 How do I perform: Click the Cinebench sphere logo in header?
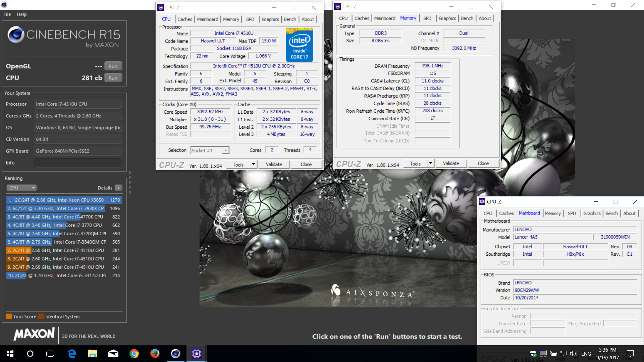coord(15,35)
